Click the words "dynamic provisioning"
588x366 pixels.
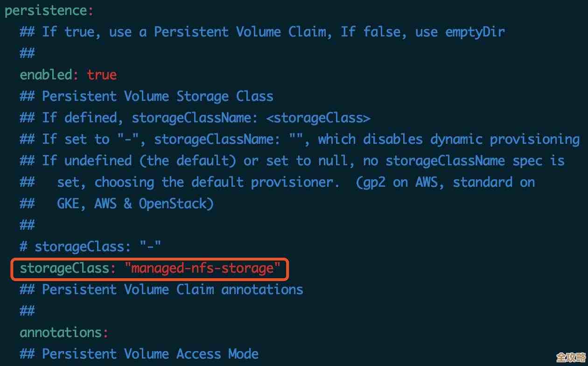tap(505, 139)
